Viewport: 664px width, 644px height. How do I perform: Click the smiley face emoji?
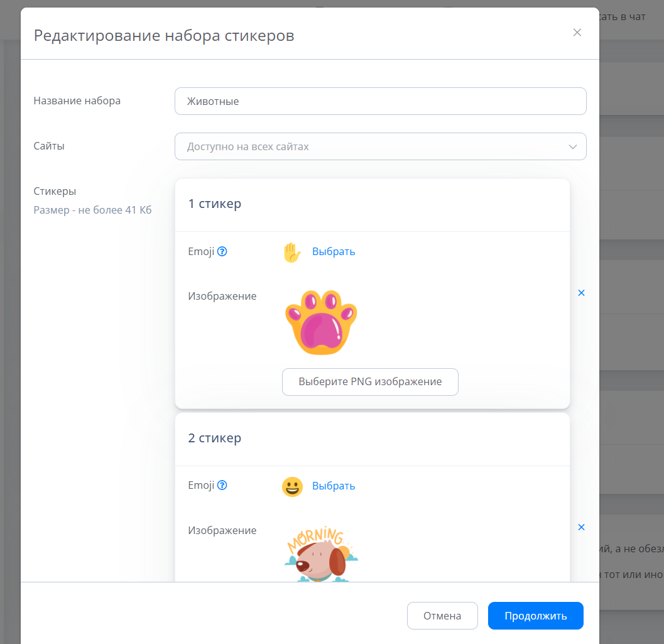(x=292, y=486)
